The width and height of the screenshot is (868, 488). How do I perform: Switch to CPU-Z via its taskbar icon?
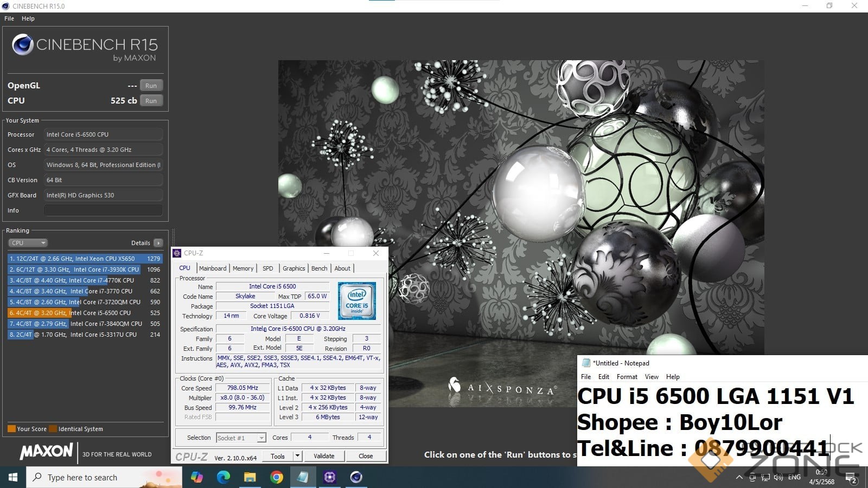point(329,477)
